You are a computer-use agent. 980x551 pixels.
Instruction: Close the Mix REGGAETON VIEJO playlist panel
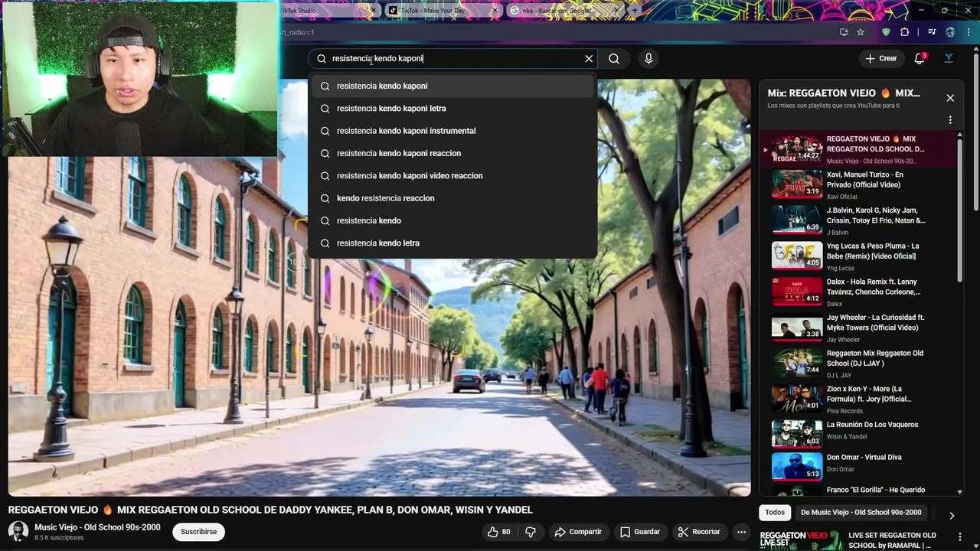coord(950,98)
